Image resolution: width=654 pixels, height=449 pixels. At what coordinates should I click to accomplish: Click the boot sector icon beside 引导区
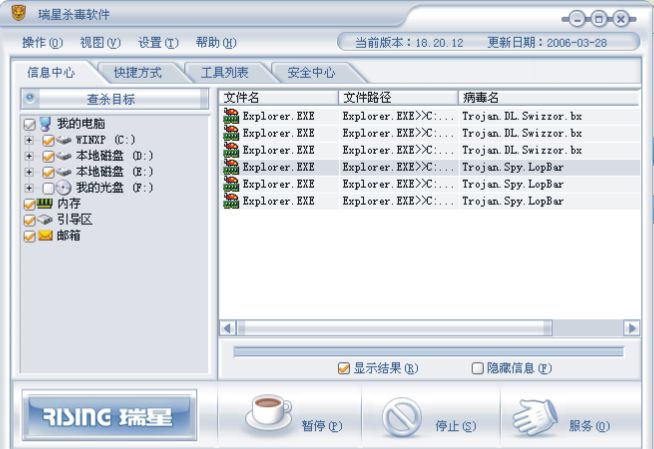(x=45, y=219)
